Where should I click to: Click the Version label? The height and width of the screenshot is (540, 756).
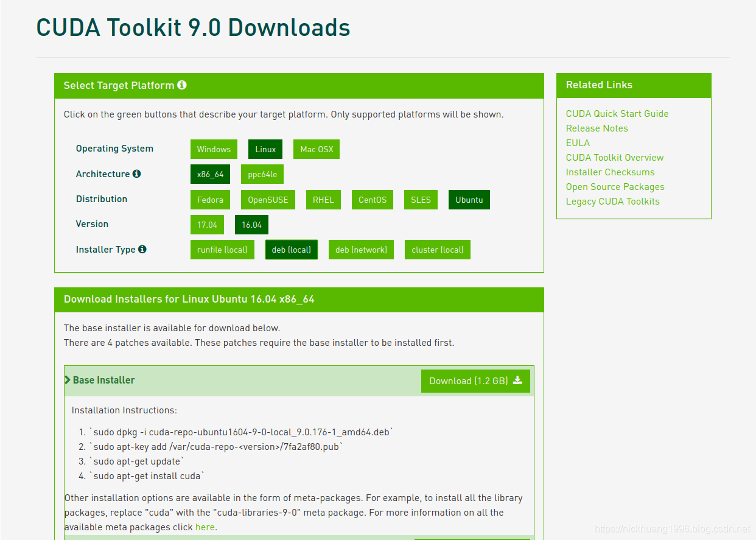point(92,224)
